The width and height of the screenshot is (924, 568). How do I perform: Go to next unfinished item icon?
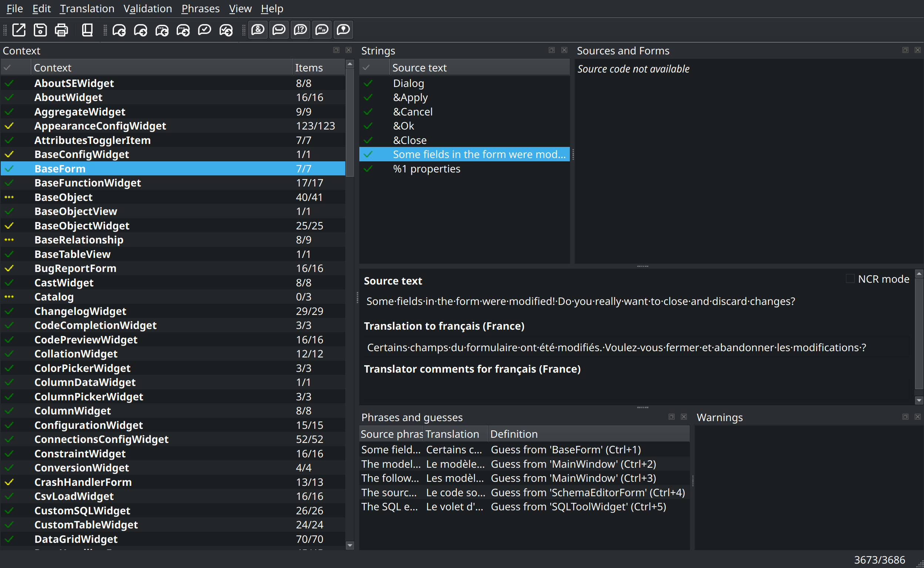(x=183, y=30)
